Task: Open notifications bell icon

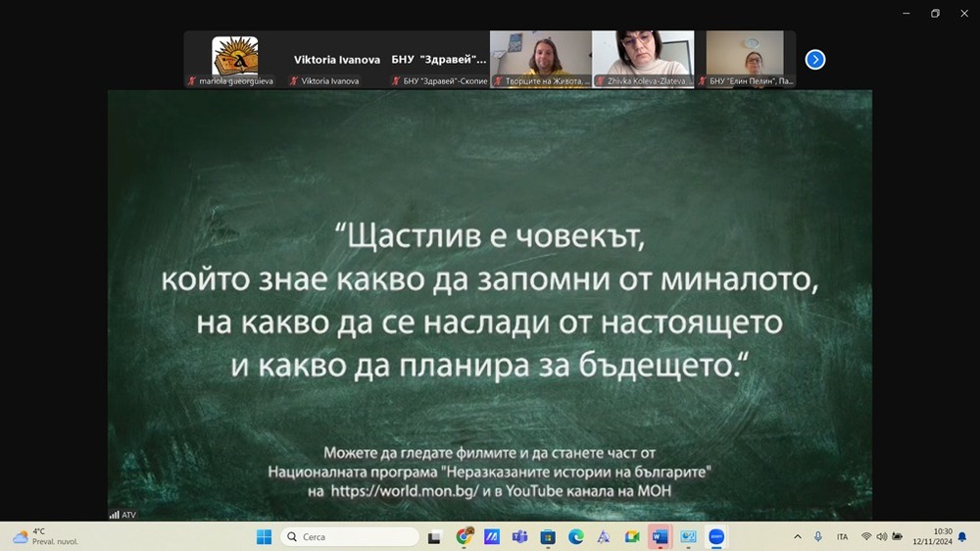Action: (961, 536)
